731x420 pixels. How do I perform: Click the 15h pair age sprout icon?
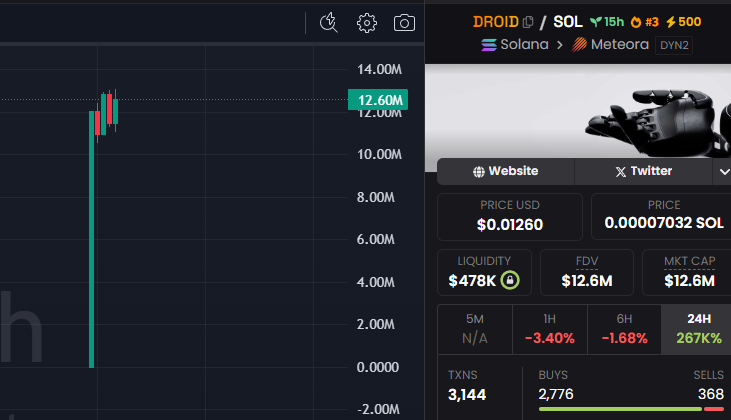tap(596, 22)
